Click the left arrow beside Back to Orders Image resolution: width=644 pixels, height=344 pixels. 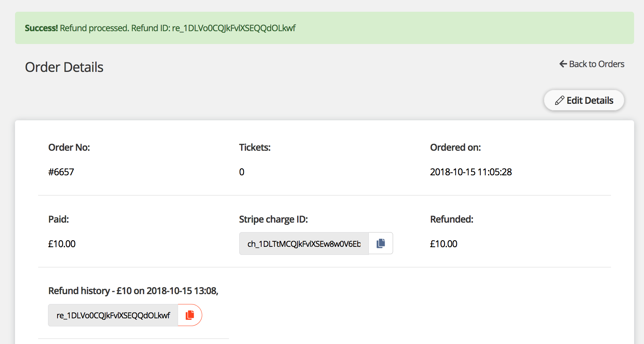563,64
